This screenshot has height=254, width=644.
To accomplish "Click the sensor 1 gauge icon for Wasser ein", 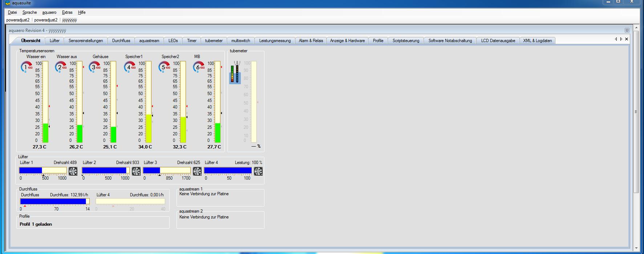I will 26,67.
